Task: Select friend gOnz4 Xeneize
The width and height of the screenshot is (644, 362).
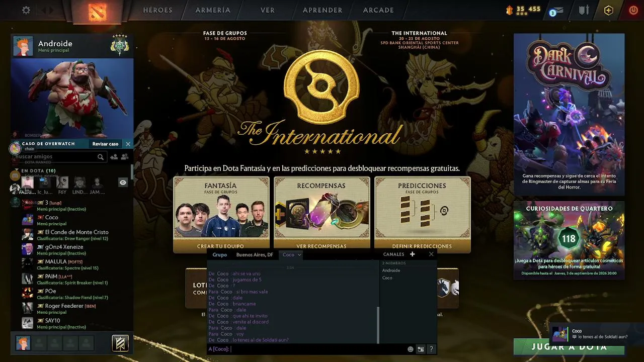Action: point(72,250)
